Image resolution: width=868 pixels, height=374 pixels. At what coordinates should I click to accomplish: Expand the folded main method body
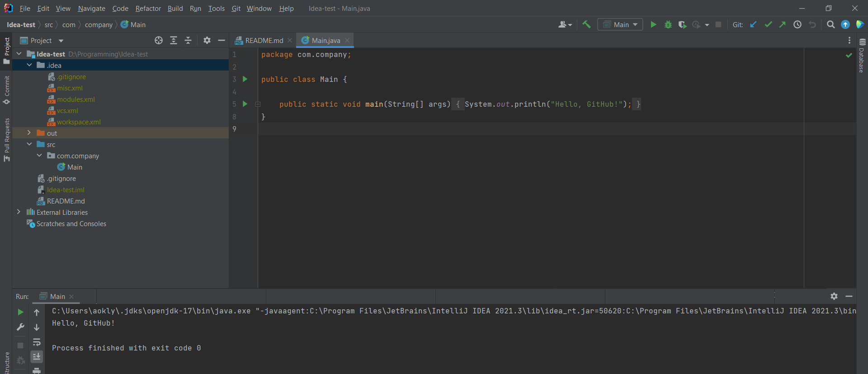pyautogui.click(x=258, y=104)
